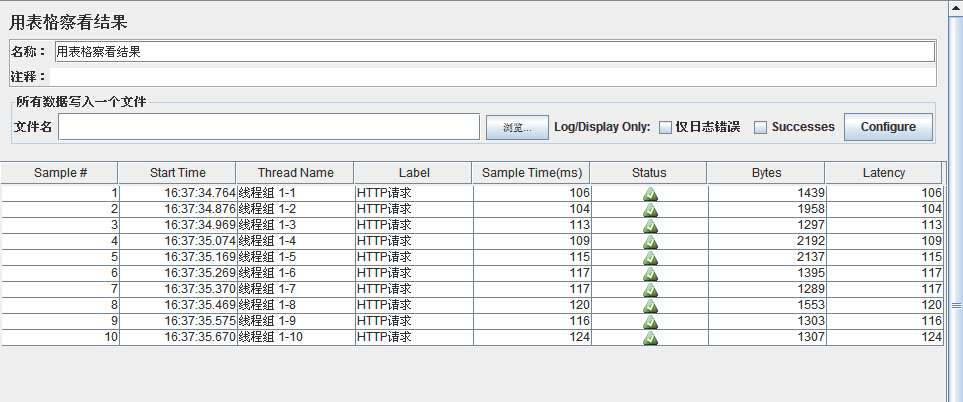Click start time 16:37:34.969
Image resolution: width=963 pixels, height=402 pixels.
pos(200,225)
